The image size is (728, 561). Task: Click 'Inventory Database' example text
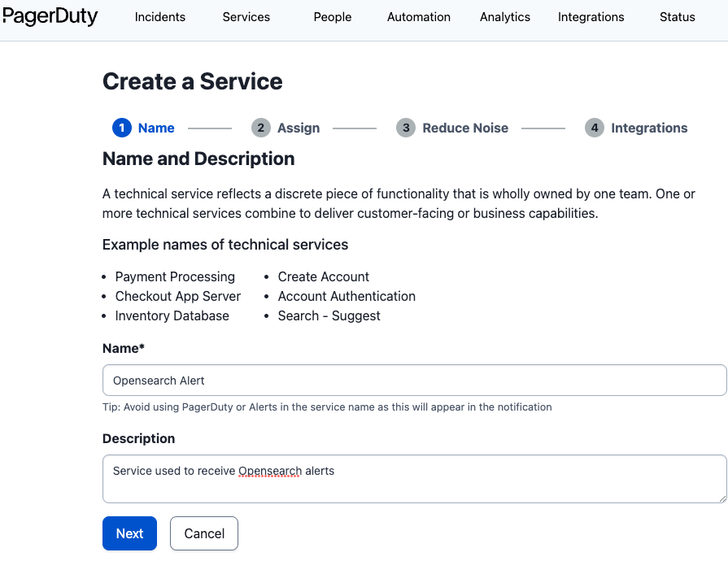click(172, 316)
